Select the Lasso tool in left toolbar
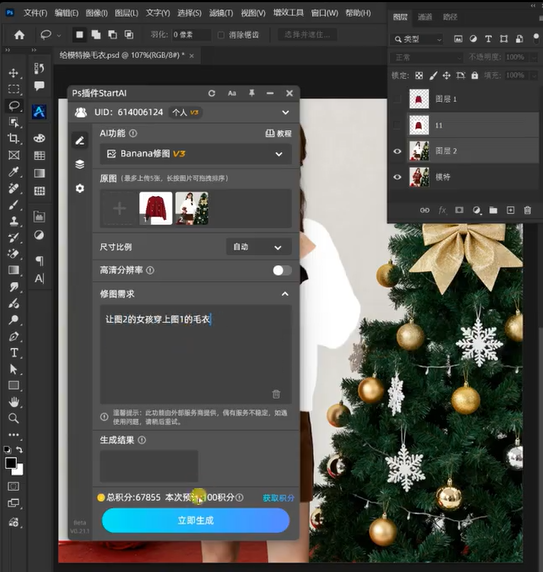Viewport: 543px width, 572px height. pos(14,106)
